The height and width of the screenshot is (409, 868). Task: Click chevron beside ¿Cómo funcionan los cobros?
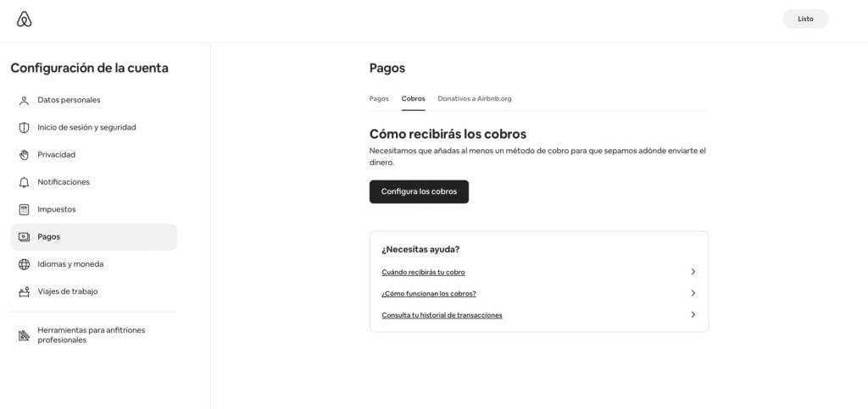point(693,294)
